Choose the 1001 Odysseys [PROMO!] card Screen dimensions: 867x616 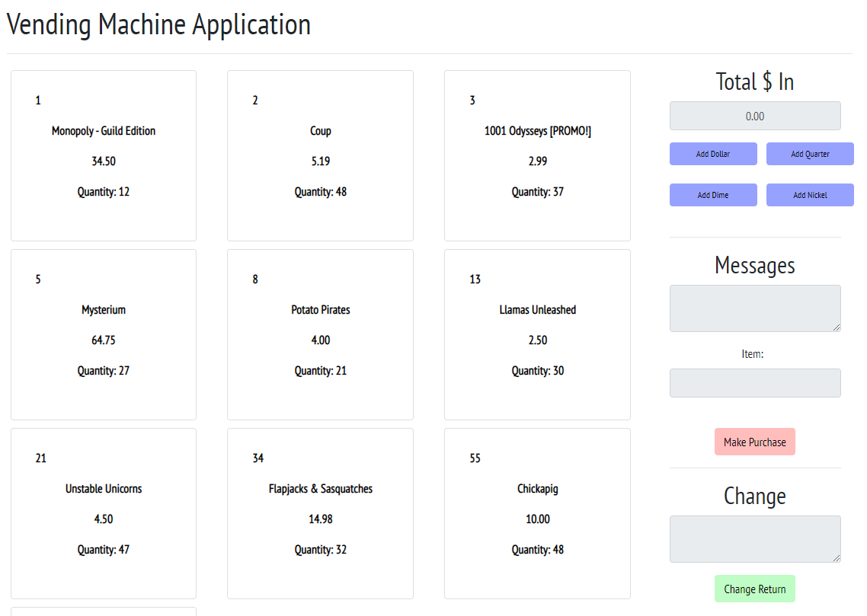pos(537,155)
